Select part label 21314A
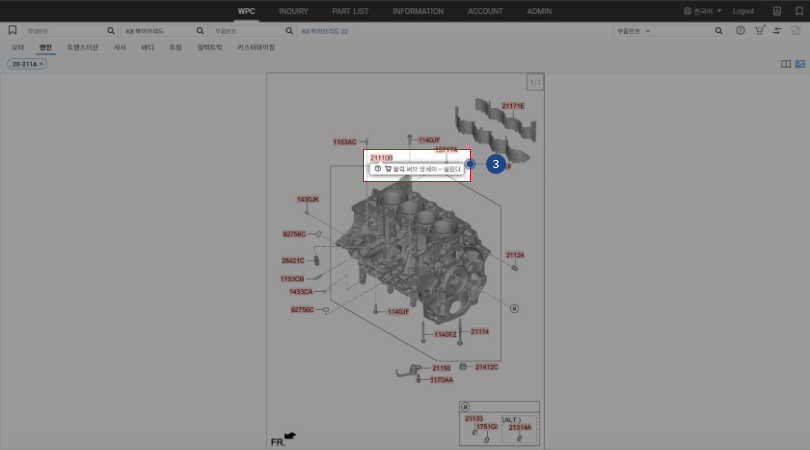This screenshot has width=810, height=450. [520, 427]
